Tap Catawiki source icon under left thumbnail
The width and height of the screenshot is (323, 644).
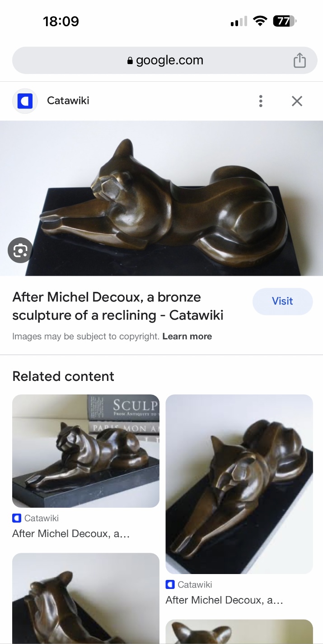click(x=17, y=518)
